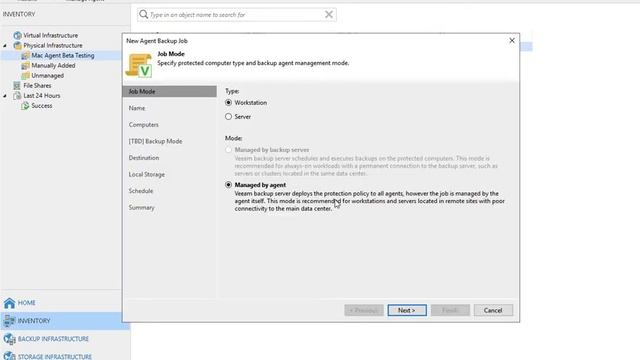Screen dimensions: 640x360
Task: Select the Workstation type radio button
Action: coord(228,102)
